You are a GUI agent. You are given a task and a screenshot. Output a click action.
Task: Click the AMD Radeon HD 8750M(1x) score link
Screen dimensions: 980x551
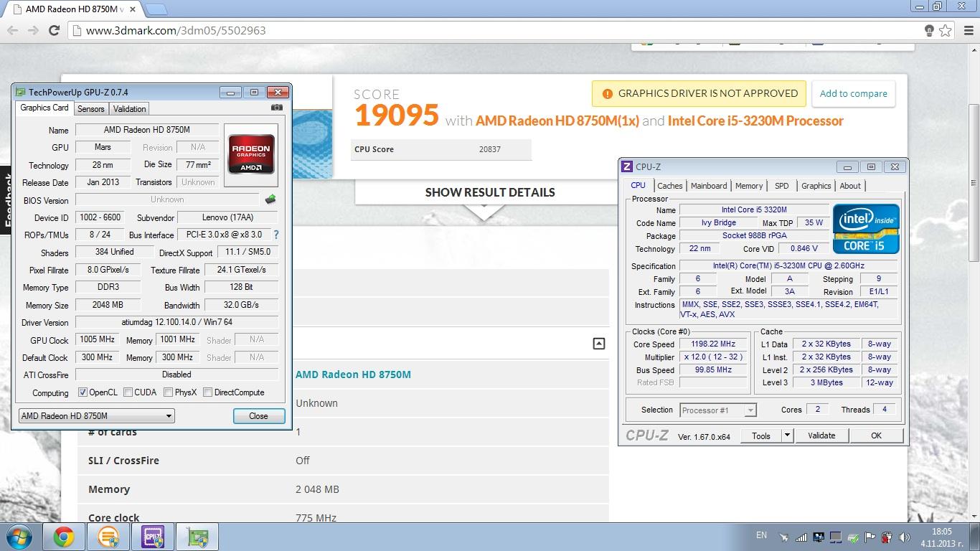point(557,121)
